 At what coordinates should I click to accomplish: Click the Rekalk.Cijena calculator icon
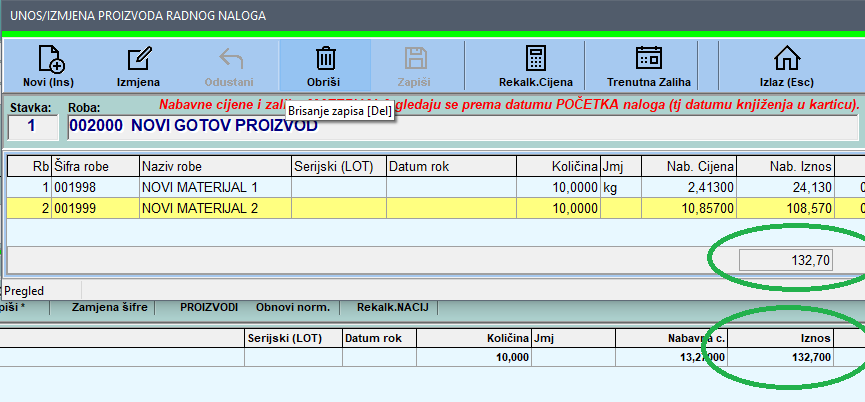pos(535,58)
